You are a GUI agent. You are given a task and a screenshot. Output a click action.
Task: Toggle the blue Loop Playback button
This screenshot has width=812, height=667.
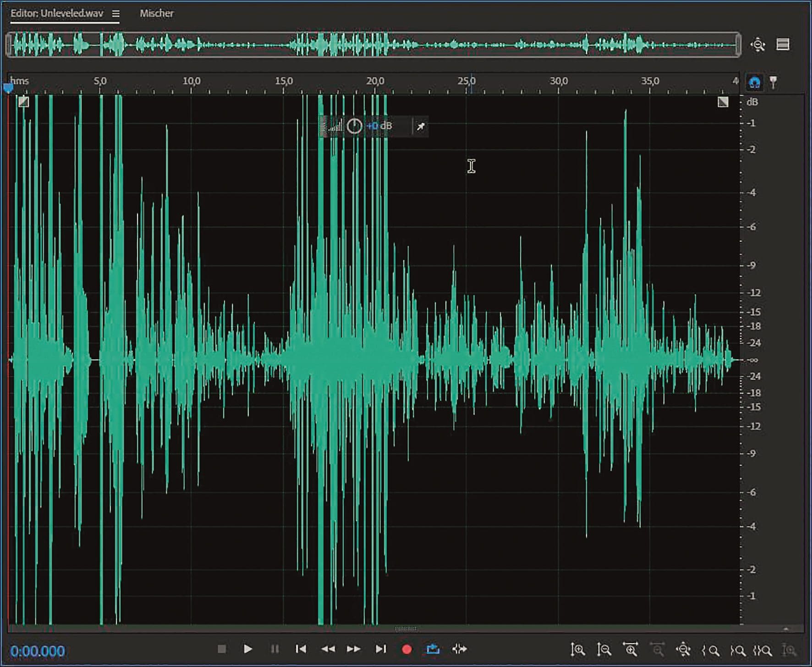coord(433,649)
